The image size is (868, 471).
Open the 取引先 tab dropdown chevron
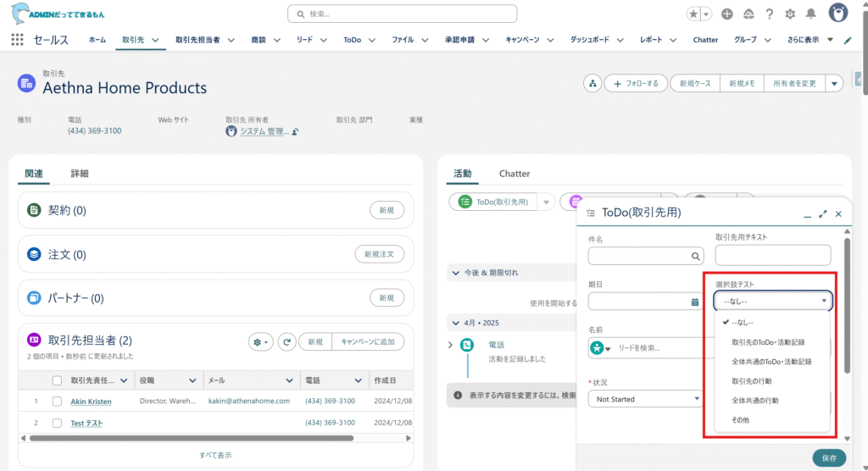click(x=156, y=40)
